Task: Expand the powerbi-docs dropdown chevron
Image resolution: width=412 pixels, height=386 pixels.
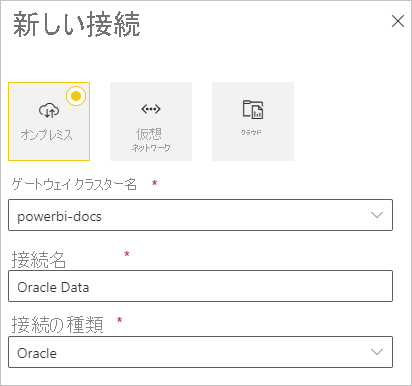Action: 377,215
